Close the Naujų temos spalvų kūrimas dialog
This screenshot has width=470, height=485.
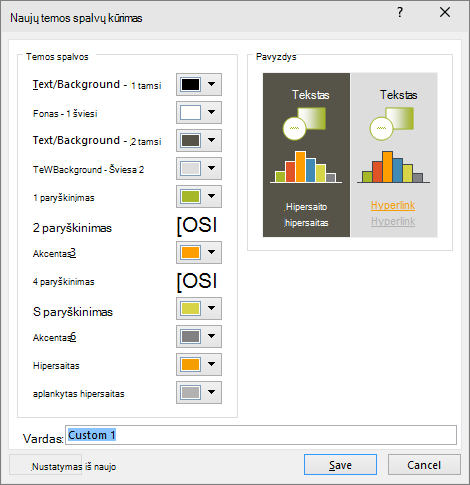pyautogui.click(x=445, y=13)
